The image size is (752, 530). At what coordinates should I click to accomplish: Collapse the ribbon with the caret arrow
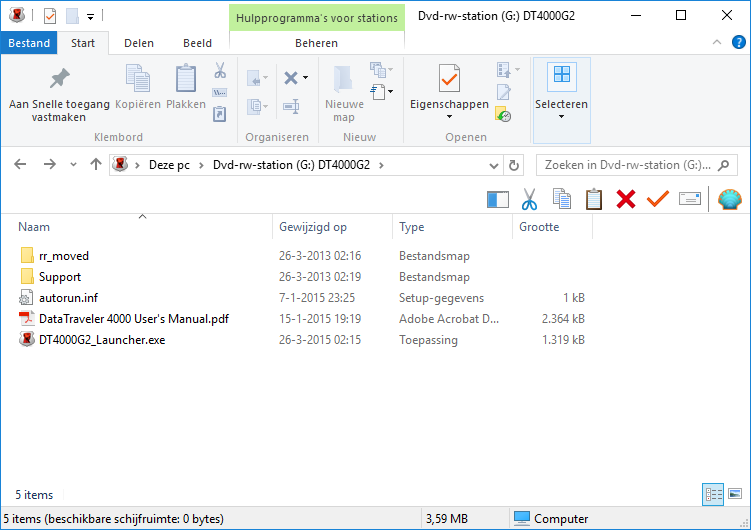pos(717,42)
